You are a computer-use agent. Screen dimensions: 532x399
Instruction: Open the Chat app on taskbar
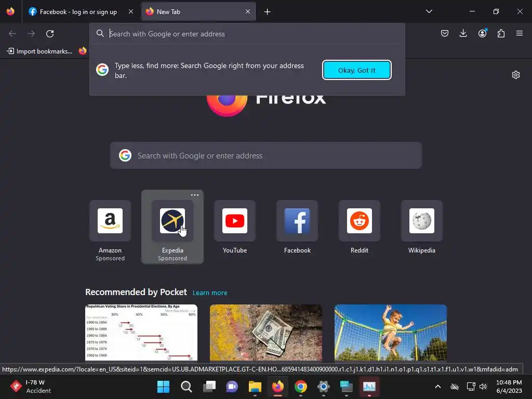tap(232, 387)
